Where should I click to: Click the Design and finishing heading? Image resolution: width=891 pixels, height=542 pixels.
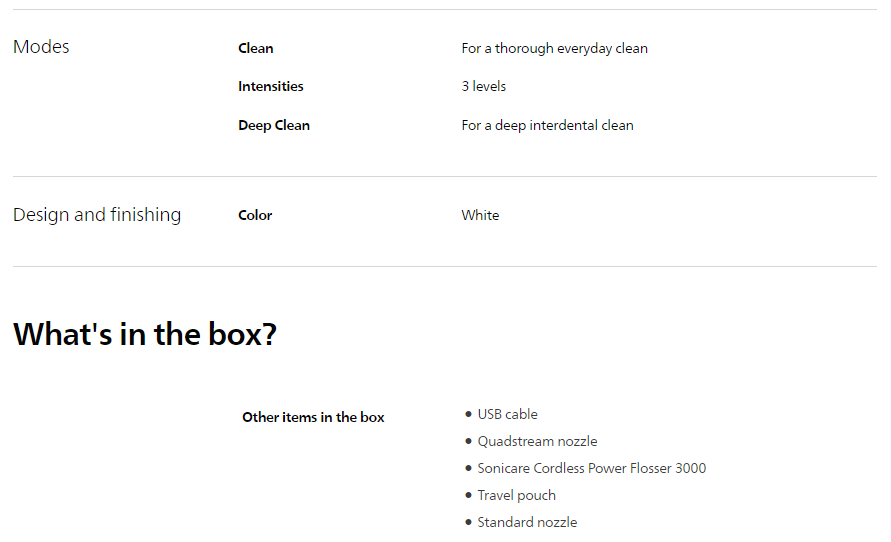coord(97,215)
